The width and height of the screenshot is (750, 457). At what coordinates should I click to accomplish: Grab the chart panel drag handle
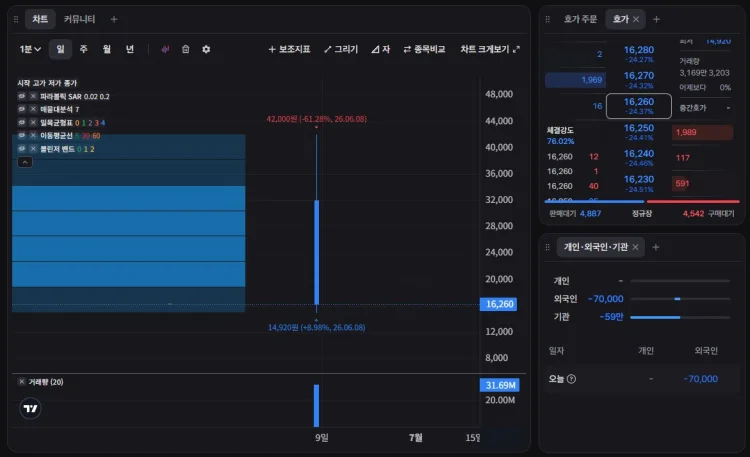[x=16, y=19]
